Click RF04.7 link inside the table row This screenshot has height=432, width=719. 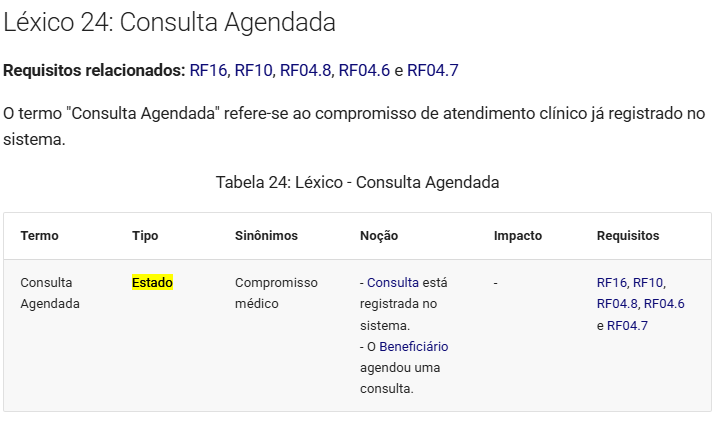[x=627, y=326]
